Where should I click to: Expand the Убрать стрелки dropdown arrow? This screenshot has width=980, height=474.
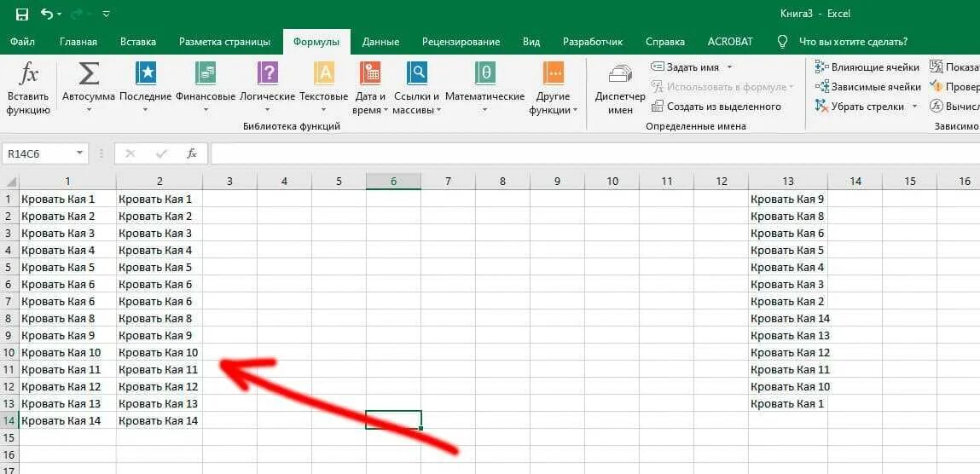(914, 107)
